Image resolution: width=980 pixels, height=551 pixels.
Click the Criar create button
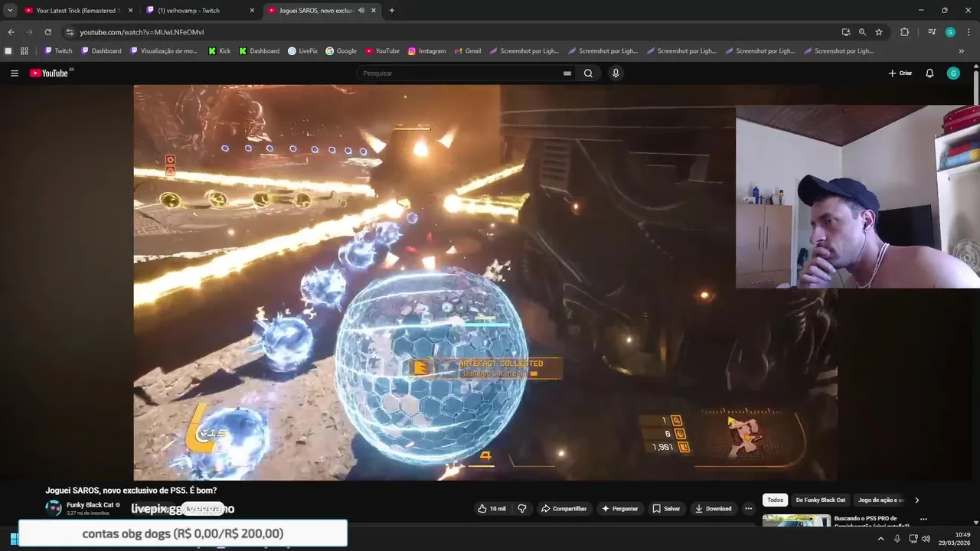(x=900, y=73)
